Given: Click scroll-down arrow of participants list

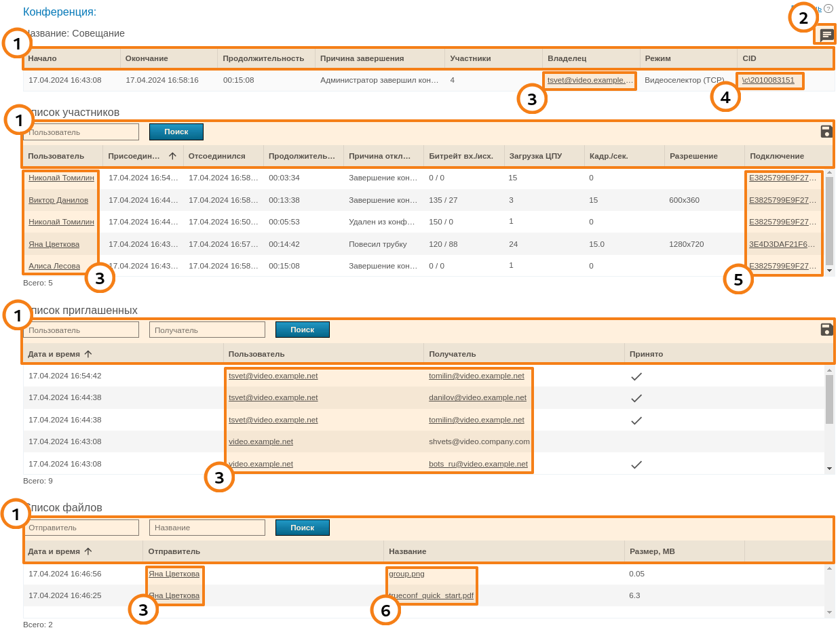Looking at the screenshot, I should click(829, 271).
